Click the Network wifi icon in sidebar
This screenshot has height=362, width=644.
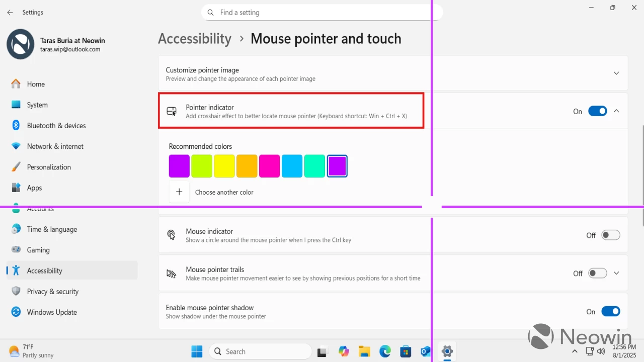[16, 146]
